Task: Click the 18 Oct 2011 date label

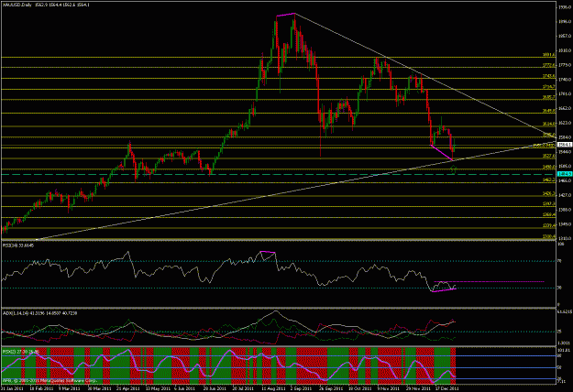Action: 358,389
